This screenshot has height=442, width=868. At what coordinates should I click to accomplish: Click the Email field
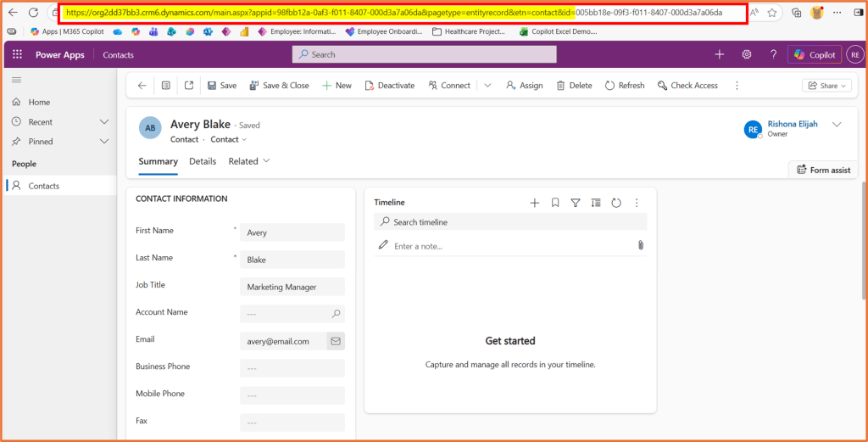(283, 341)
